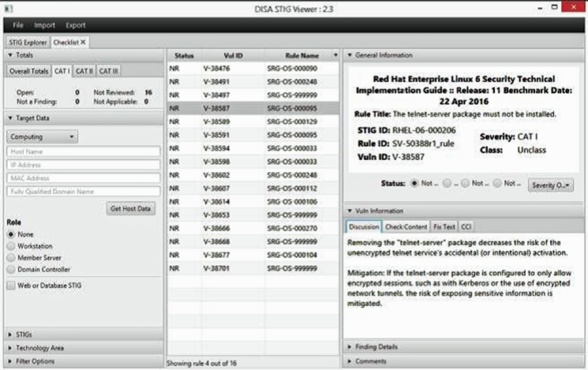This screenshot has height=370, width=588.
Task: Click the Host Name field
Action: click(83, 151)
